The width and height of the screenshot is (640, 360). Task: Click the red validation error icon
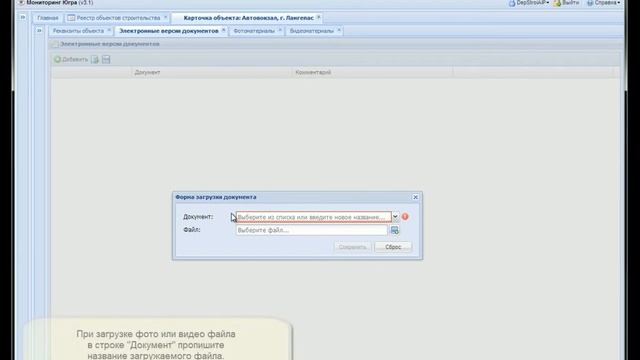(x=405, y=217)
